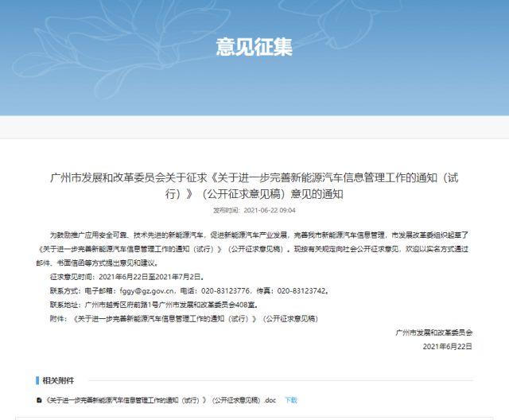This screenshot has width=509, height=420.
Task: Click the fax number 020-83123742
Action: [301, 291]
